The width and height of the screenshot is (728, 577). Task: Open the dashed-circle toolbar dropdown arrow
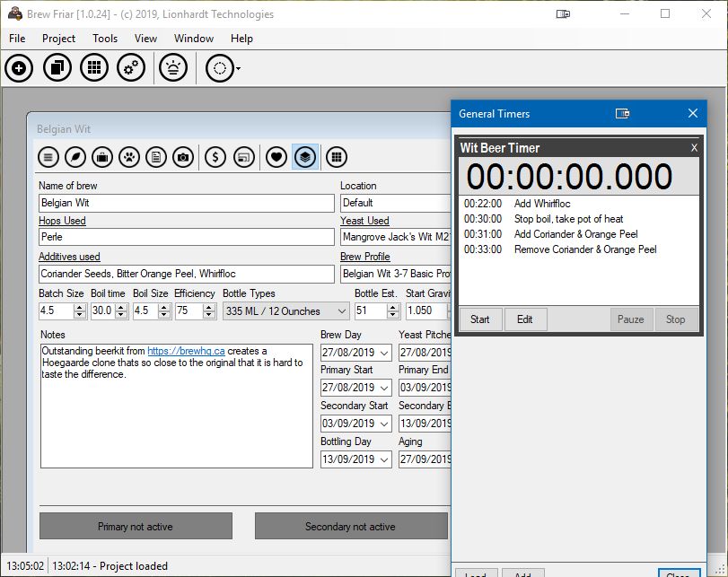(237, 68)
